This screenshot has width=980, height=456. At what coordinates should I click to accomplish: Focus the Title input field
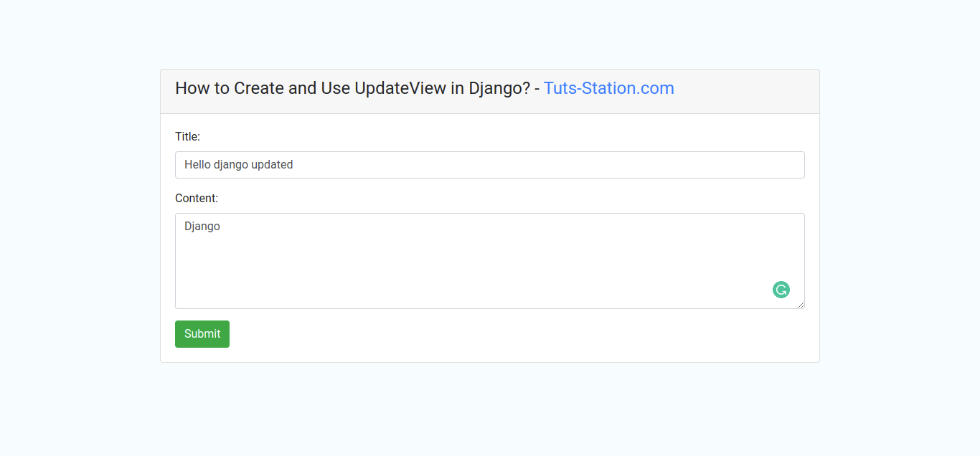pos(490,165)
